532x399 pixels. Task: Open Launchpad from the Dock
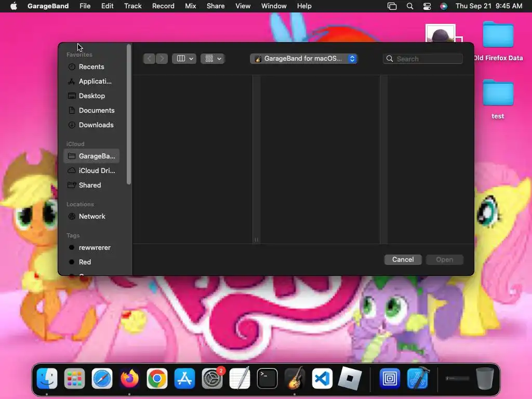pyautogui.click(x=74, y=378)
